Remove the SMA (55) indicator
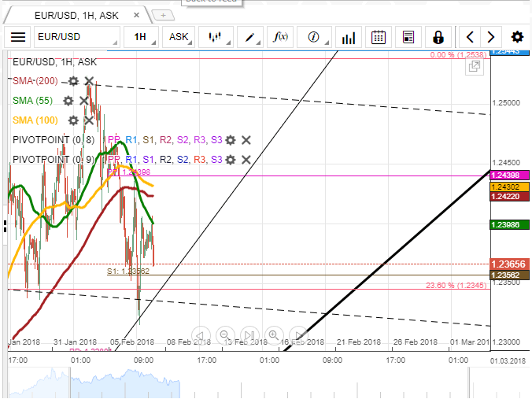532x399 pixels. 83,101
